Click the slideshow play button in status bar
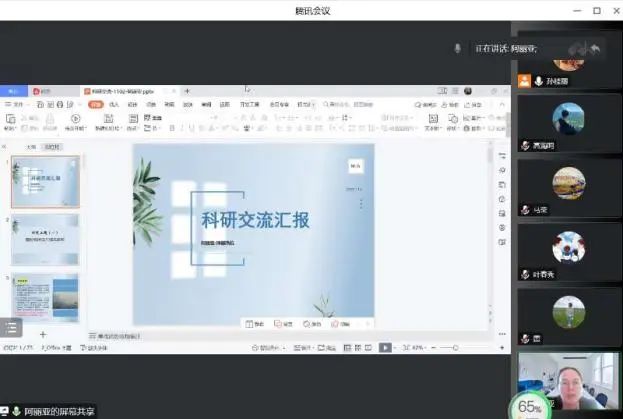This screenshot has width=623, height=419. pyautogui.click(x=385, y=348)
